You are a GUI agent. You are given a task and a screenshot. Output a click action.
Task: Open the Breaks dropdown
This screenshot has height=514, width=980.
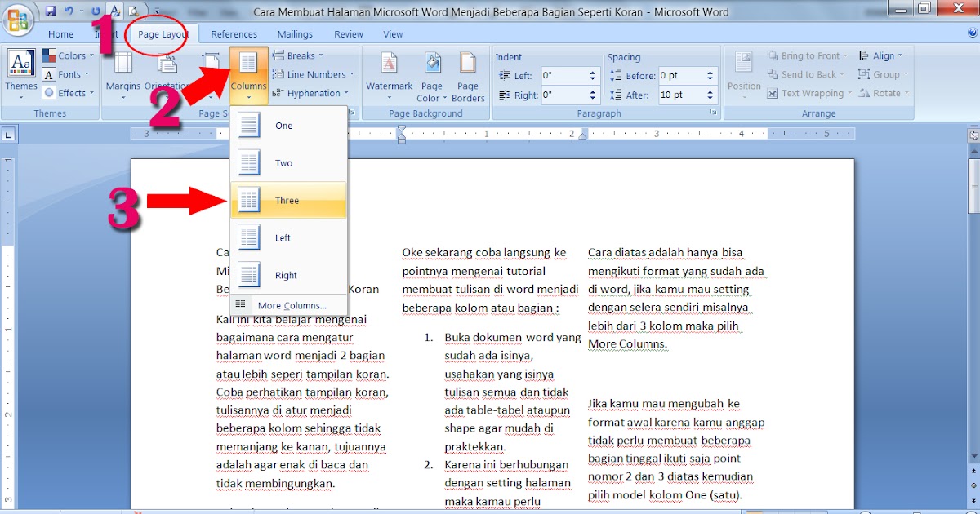(x=298, y=55)
